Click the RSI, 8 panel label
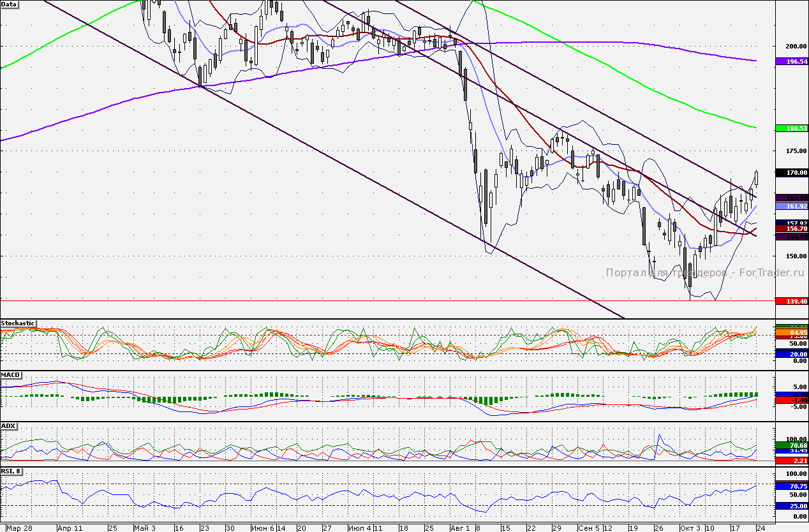 (x=11, y=470)
